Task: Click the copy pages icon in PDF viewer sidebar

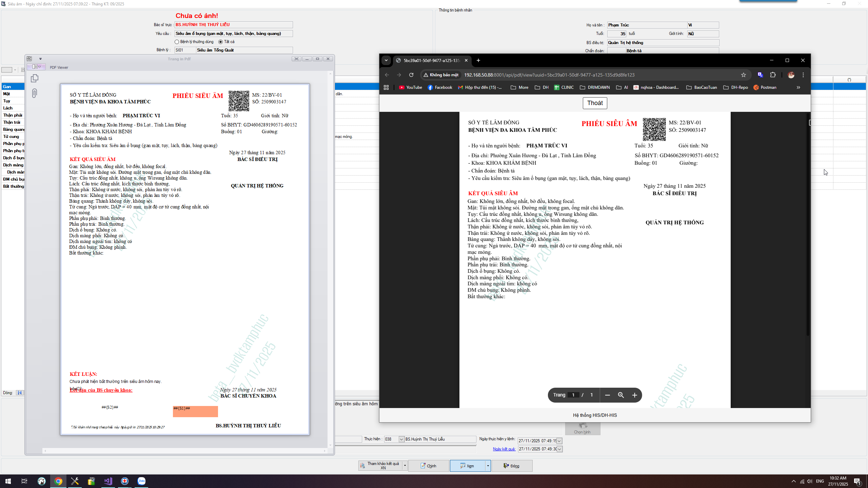Action: pos(35,78)
